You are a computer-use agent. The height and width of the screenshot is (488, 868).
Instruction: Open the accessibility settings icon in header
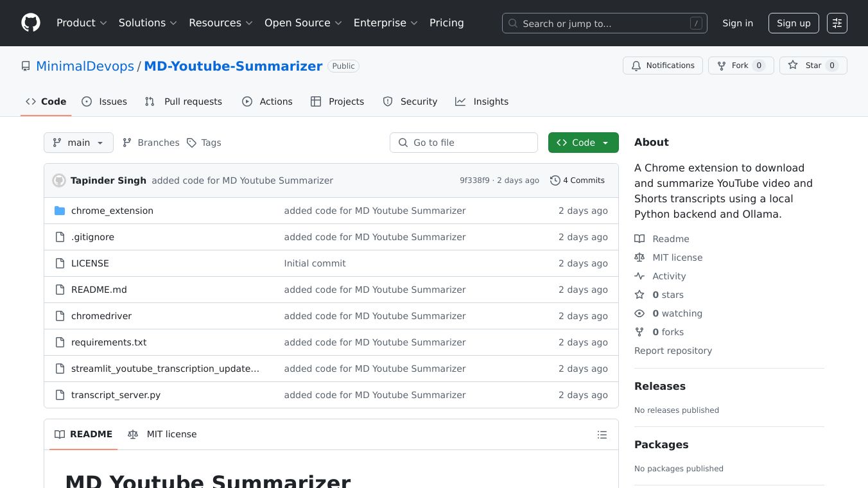pos(837,23)
